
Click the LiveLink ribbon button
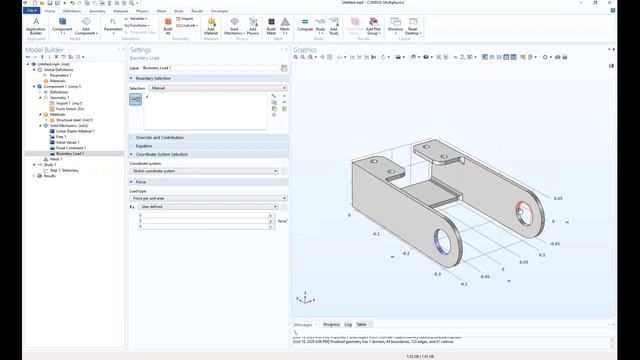(187, 25)
